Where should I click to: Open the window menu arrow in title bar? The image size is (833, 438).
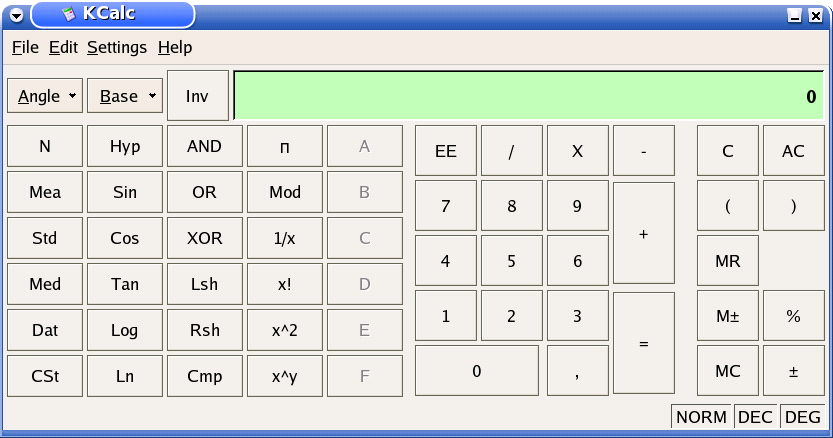16,15
